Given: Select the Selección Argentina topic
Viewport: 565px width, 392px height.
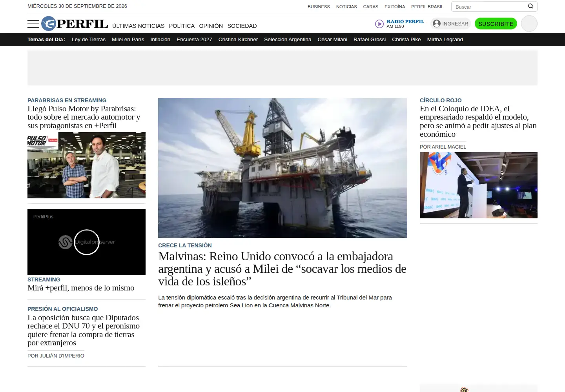Looking at the screenshot, I should pyautogui.click(x=288, y=40).
